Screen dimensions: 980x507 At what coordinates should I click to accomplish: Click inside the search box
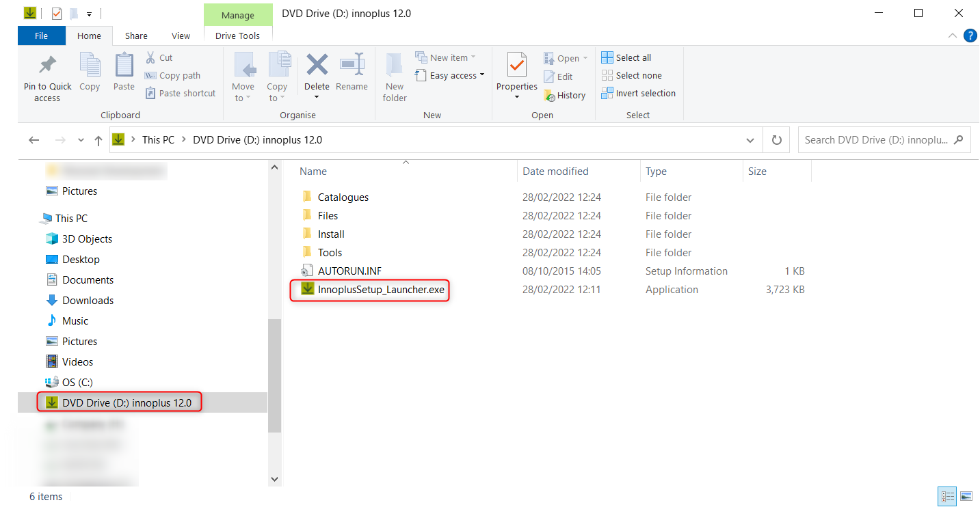click(875, 139)
